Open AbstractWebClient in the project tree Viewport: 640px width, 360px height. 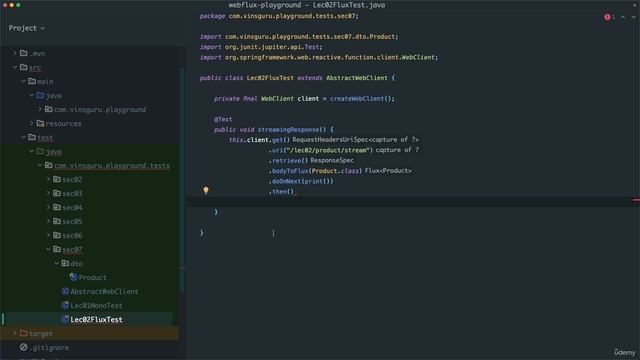tap(104, 291)
